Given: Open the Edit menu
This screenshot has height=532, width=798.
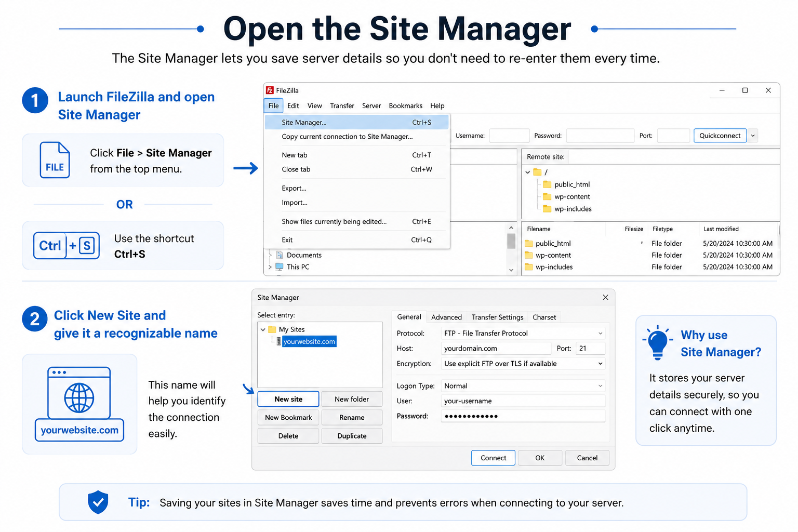Looking at the screenshot, I should tap(293, 105).
